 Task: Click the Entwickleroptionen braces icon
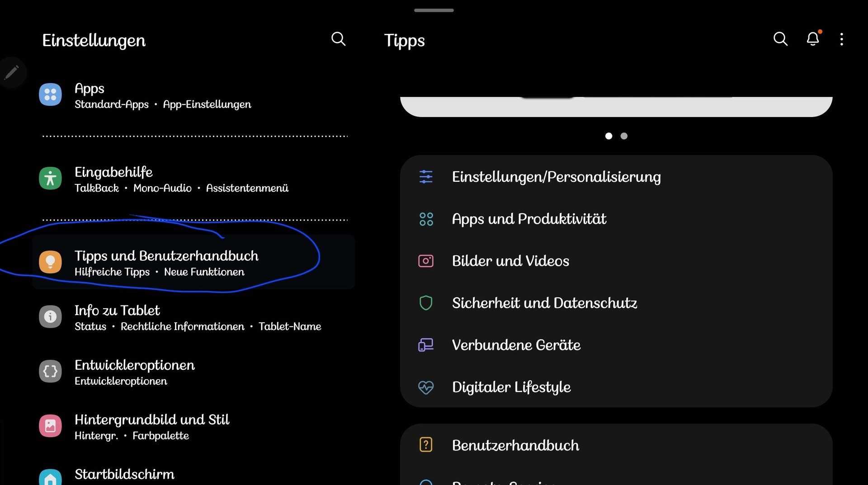pos(50,372)
